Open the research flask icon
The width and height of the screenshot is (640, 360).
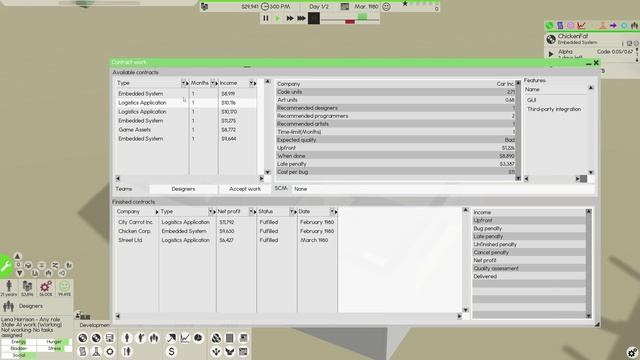(96, 351)
